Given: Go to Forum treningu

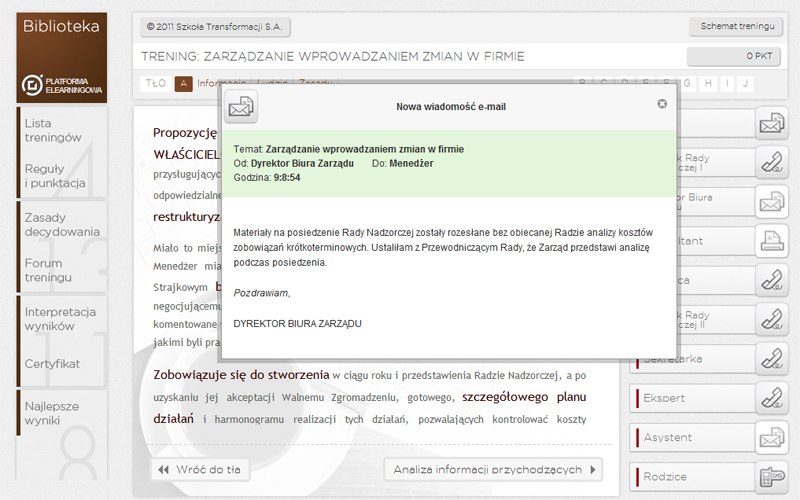Looking at the screenshot, I should (x=48, y=270).
